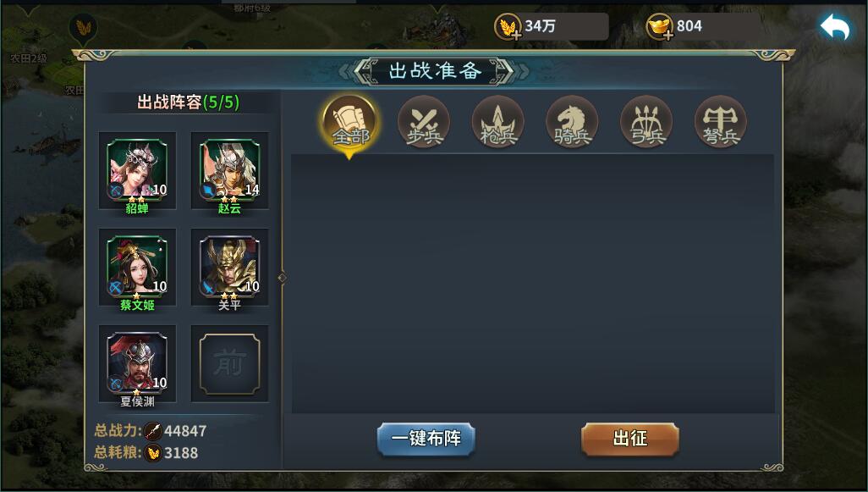Click the back arrow icon
The height and width of the screenshot is (492, 868).
point(835,26)
